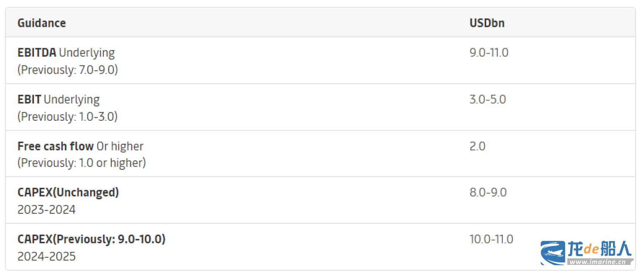
Task: Click the 10.0-11.0 CAPEX value
Action: tap(491, 239)
